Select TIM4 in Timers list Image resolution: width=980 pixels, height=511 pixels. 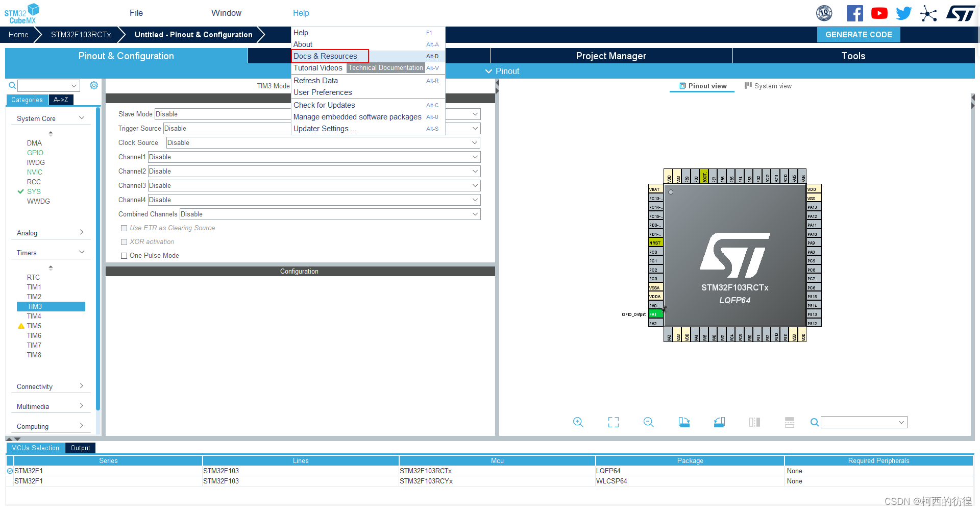tap(34, 316)
